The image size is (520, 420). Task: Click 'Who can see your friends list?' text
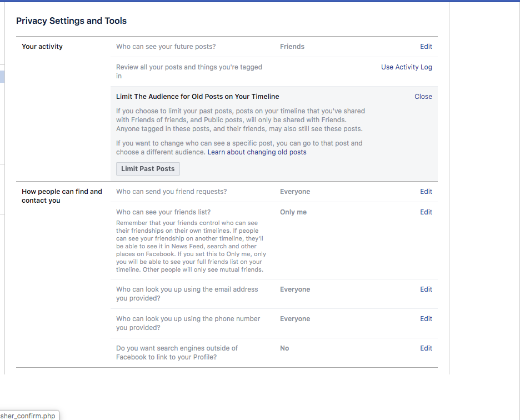[x=163, y=212]
